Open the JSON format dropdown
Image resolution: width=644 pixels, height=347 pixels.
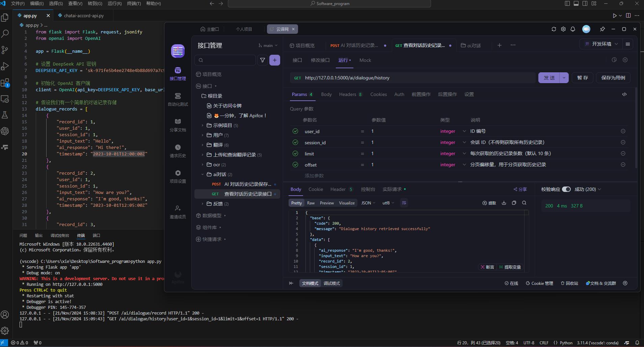(x=368, y=203)
